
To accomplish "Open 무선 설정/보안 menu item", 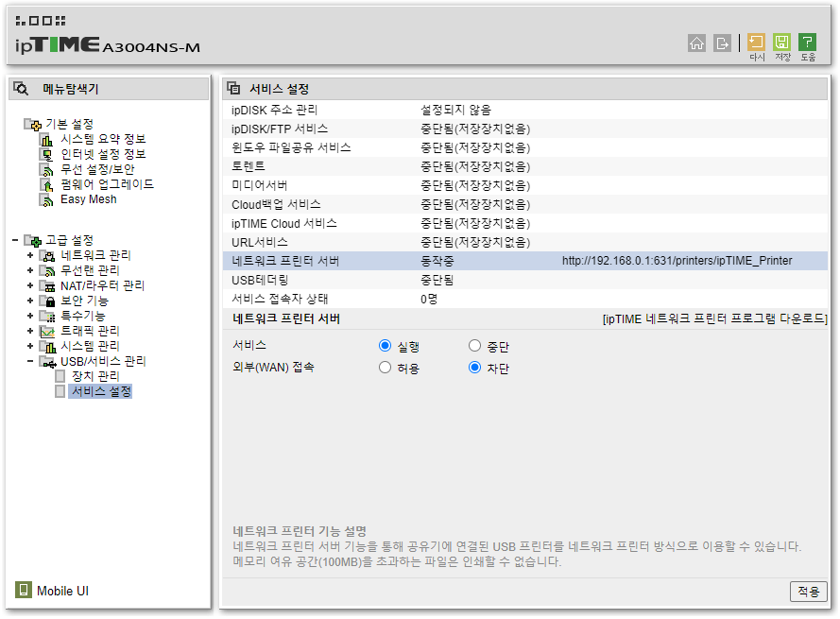I will [x=97, y=169].
